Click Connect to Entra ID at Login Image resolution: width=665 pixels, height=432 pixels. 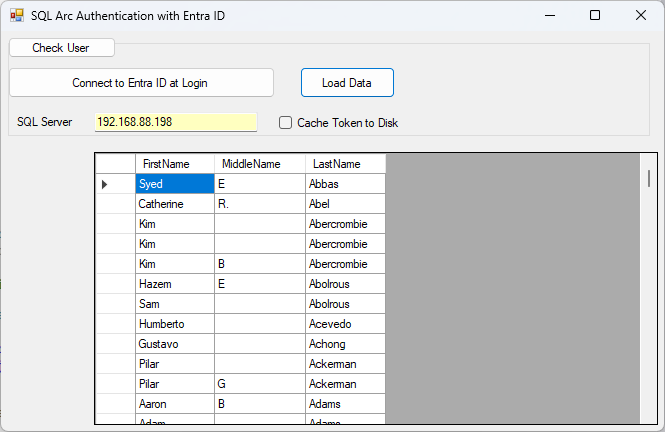(141, 83)
